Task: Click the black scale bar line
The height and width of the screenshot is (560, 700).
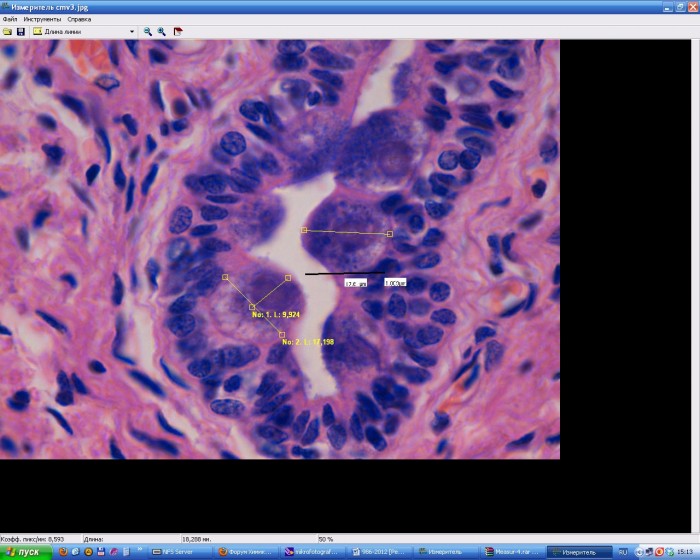Action: 345,273
